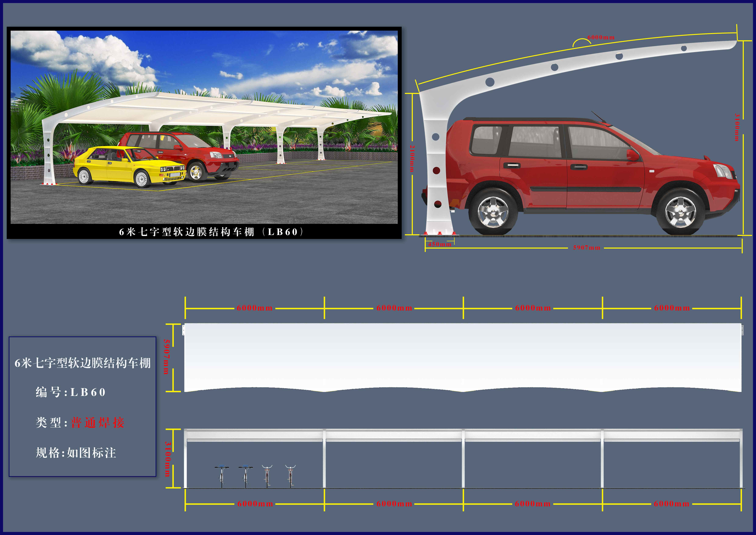
Task: Click the 2100mm column height label
Action: coord(412,158)
